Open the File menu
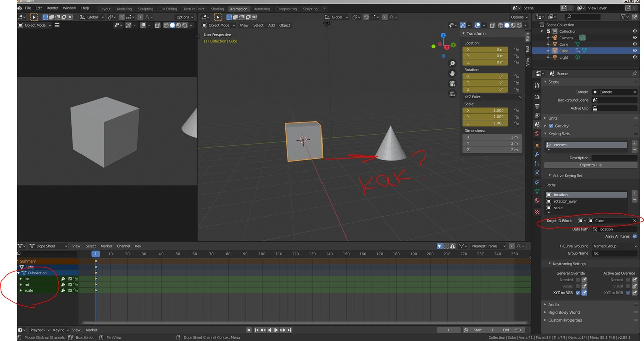This screenshot has height=341, width=644. coord(28,8)
